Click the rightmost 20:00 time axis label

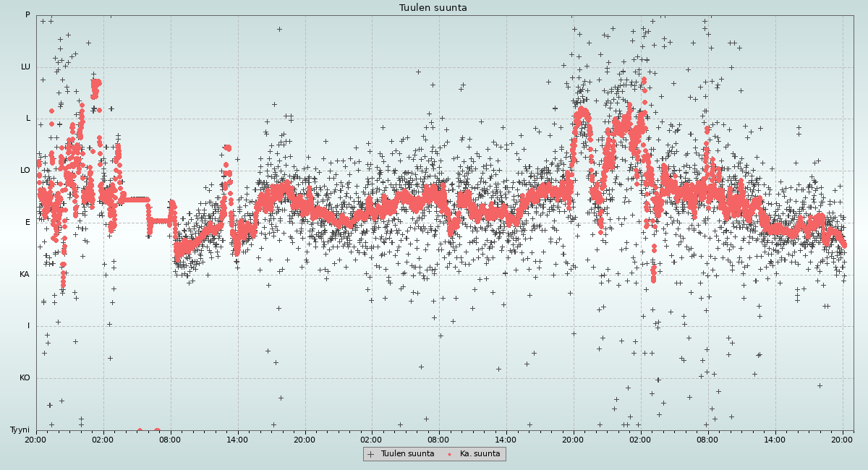(842, 439)
